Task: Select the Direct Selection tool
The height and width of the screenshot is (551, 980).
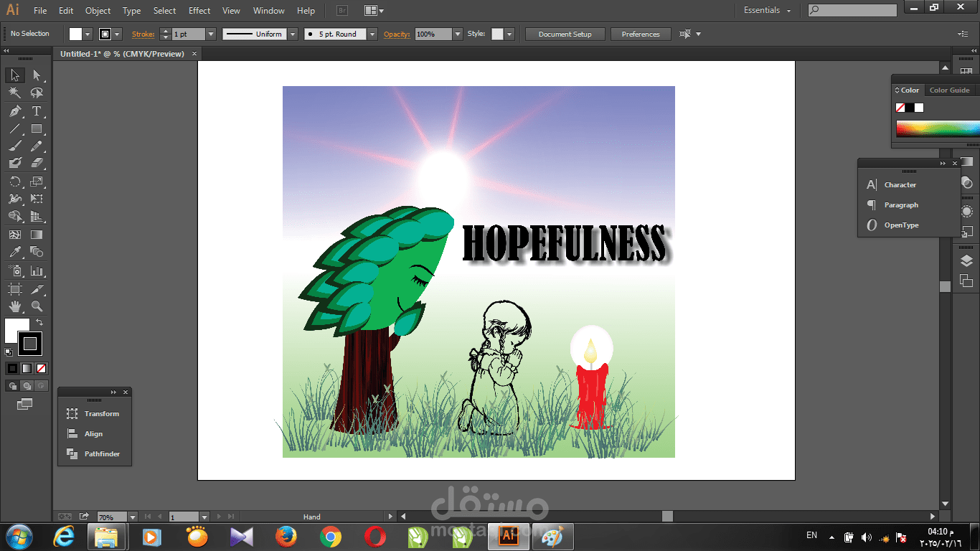Action: [x=37, y=75]
